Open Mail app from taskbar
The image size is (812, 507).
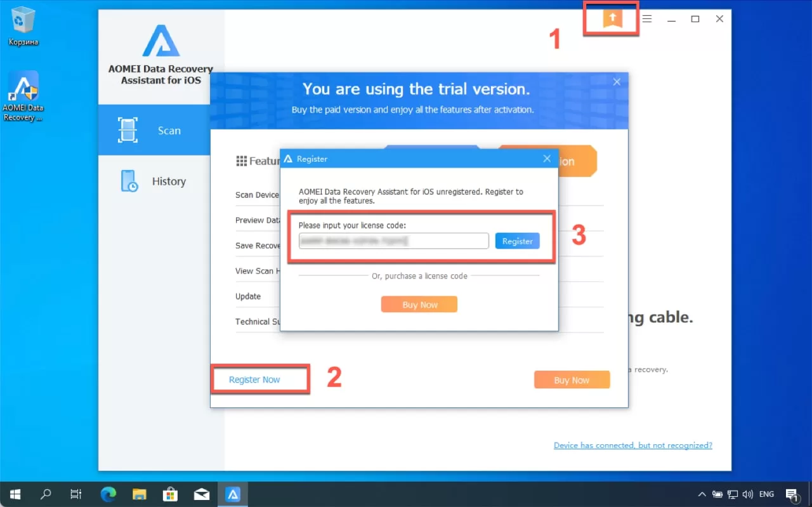(202, 494)
